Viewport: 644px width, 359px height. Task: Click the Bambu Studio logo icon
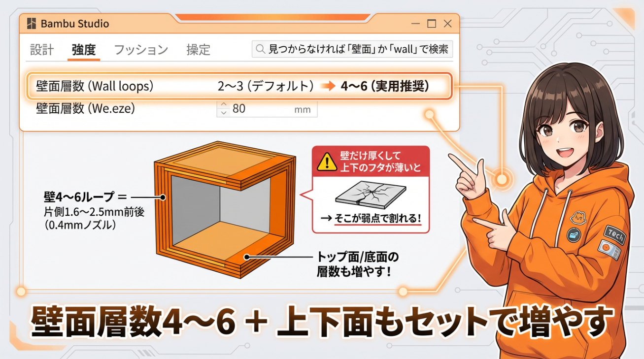(x=32, y=24)
